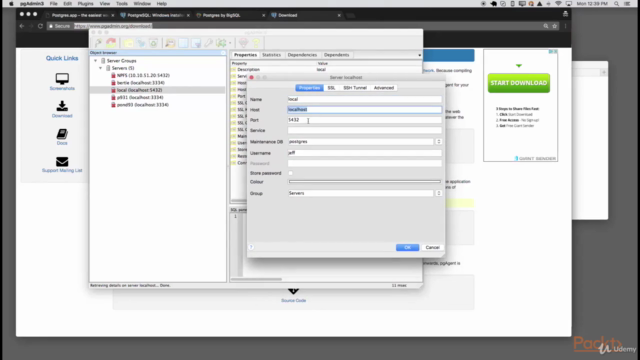Click the browser reload icon
Image resolution: width=640 pixels, height=360 pixels.
tap(40, 26)
